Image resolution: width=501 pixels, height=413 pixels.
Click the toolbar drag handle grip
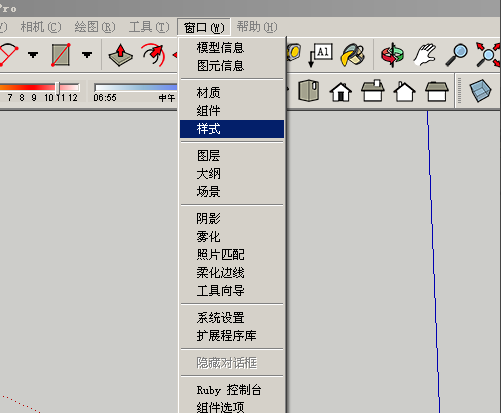tap(460, 91)
